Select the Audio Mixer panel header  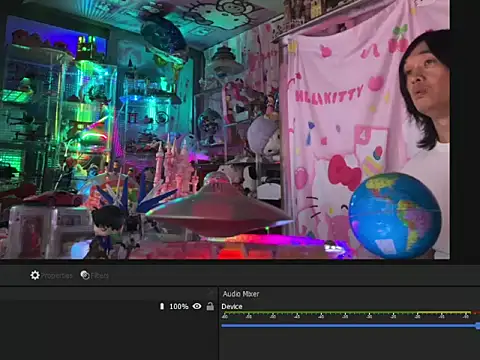coord(241,294)
